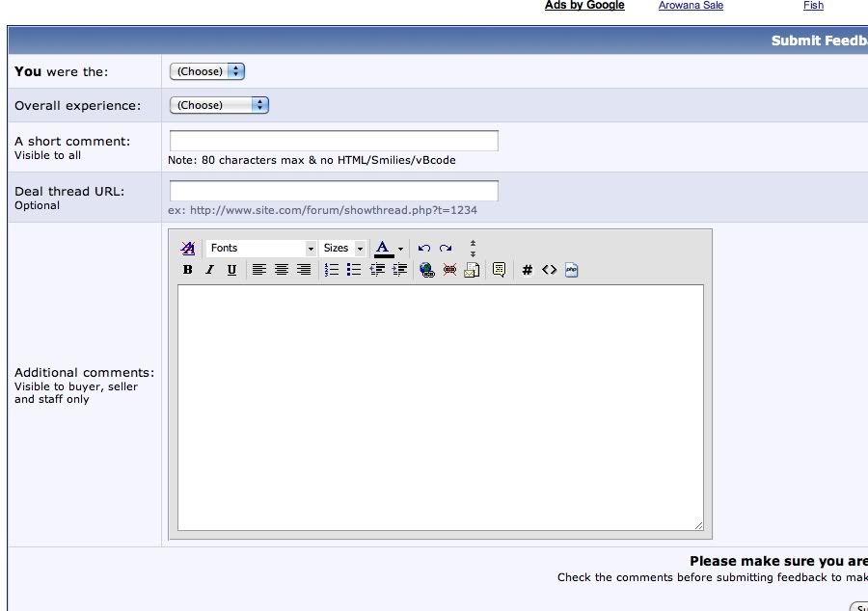Screen dimensions: 868x611
Task: Open the Overall experience dropdown
Action: (219, 105)
